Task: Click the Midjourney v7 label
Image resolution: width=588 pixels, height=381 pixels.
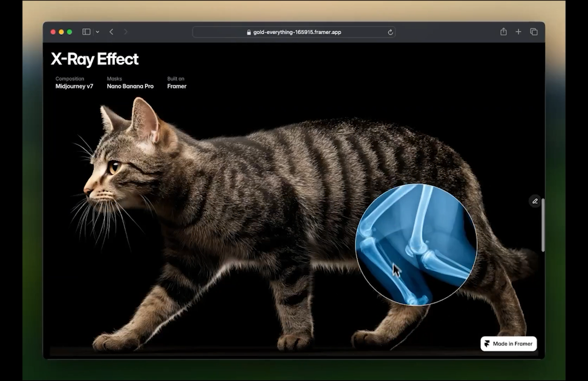Action: [74, 87]
